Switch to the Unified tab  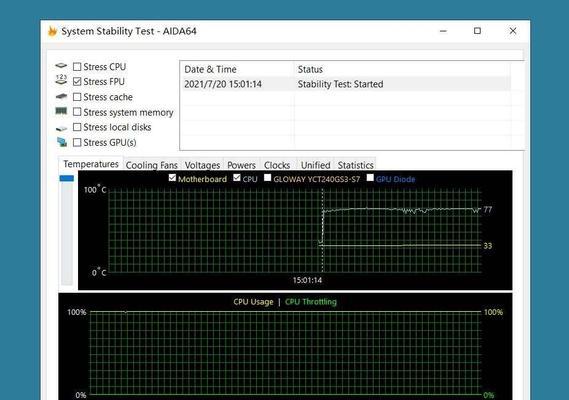315,165
